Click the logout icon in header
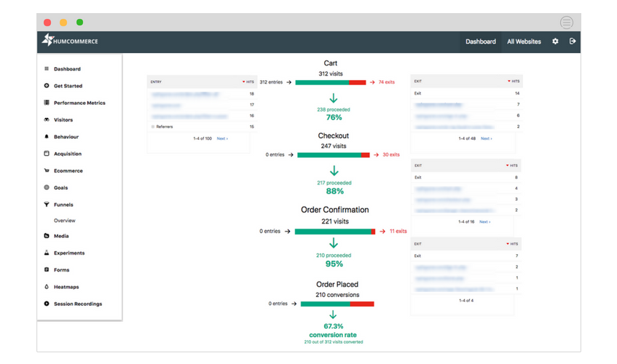This screenshot has height=364, width=617. (573, 41)
